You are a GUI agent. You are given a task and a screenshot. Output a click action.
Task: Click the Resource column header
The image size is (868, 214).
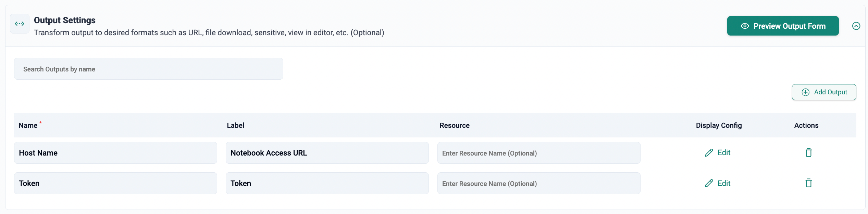454,125
